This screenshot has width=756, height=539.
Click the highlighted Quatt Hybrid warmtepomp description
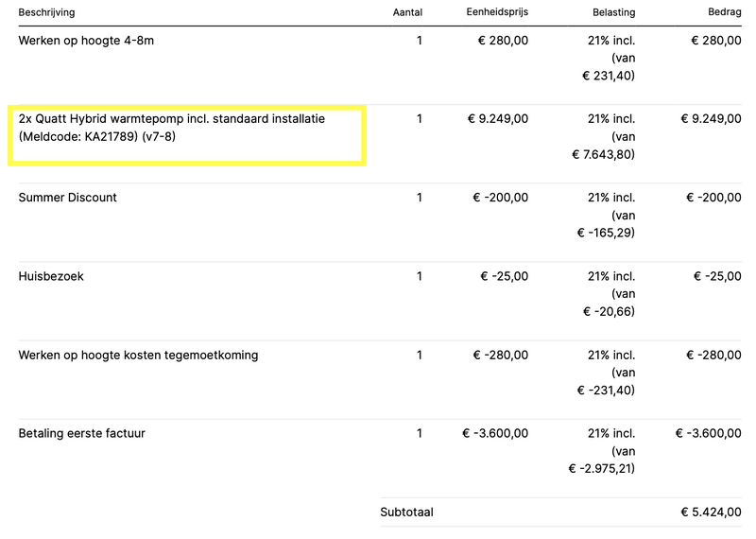point(185,128)
